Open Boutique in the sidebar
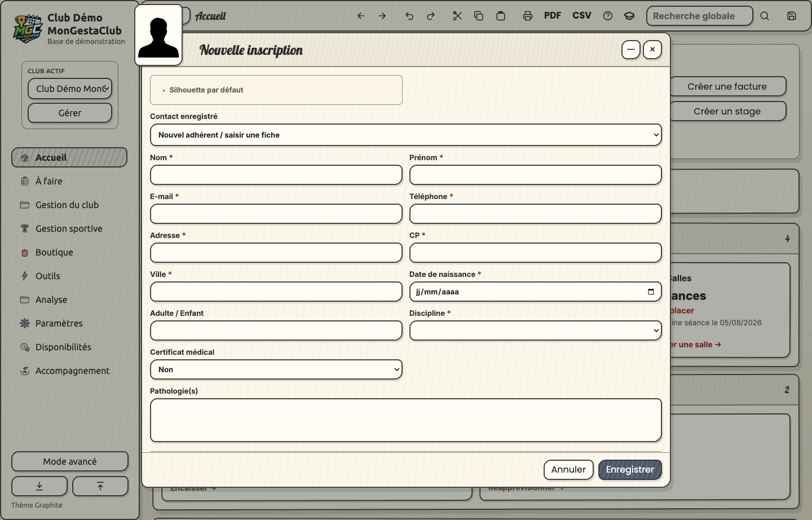The height and width of the screenshot is (520, 812). click(x=69, y=252)
